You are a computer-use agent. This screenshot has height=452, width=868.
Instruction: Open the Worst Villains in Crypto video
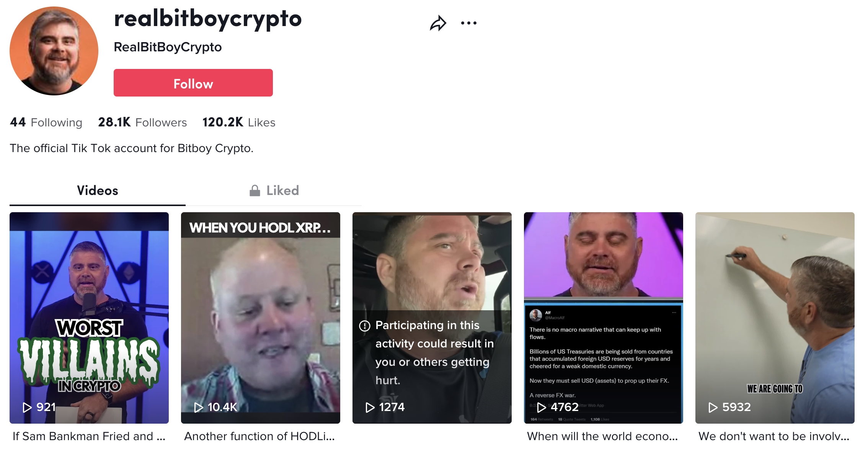89,318
